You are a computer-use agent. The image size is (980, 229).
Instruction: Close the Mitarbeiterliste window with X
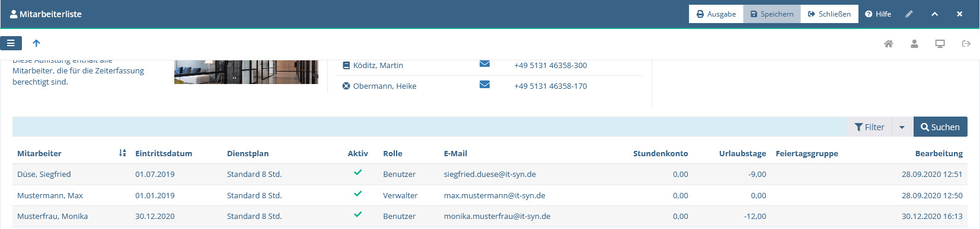[959, 14]
